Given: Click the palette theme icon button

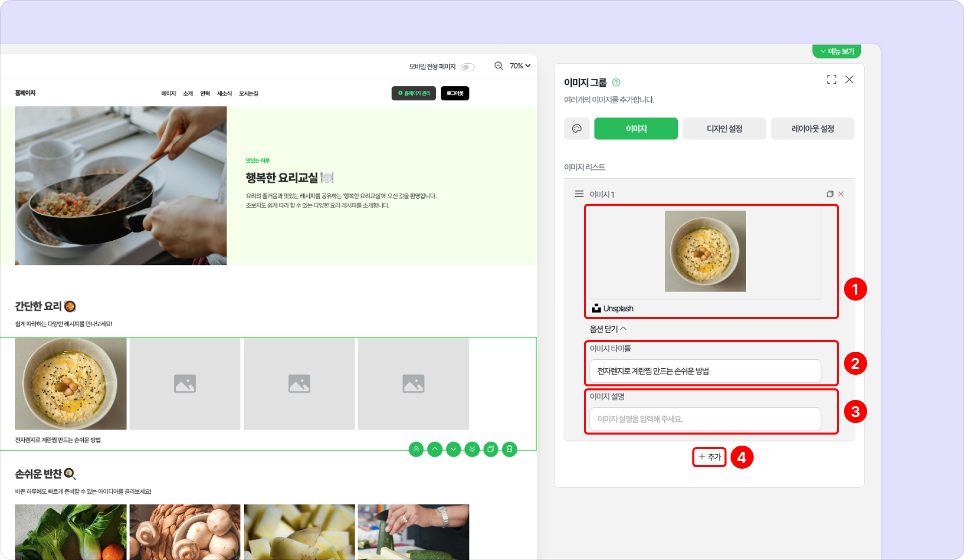Looking at the screenshot, I should click(x=576, y=128).
